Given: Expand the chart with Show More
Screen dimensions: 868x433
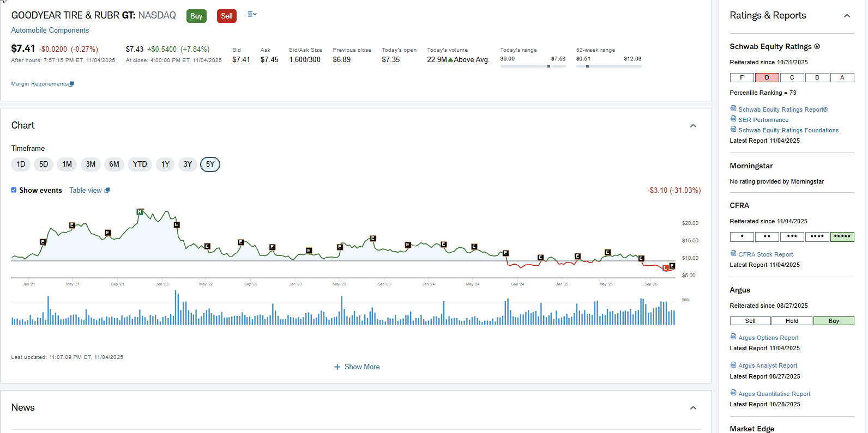Looking at the screenshot, I should click(x=357, y=367).
